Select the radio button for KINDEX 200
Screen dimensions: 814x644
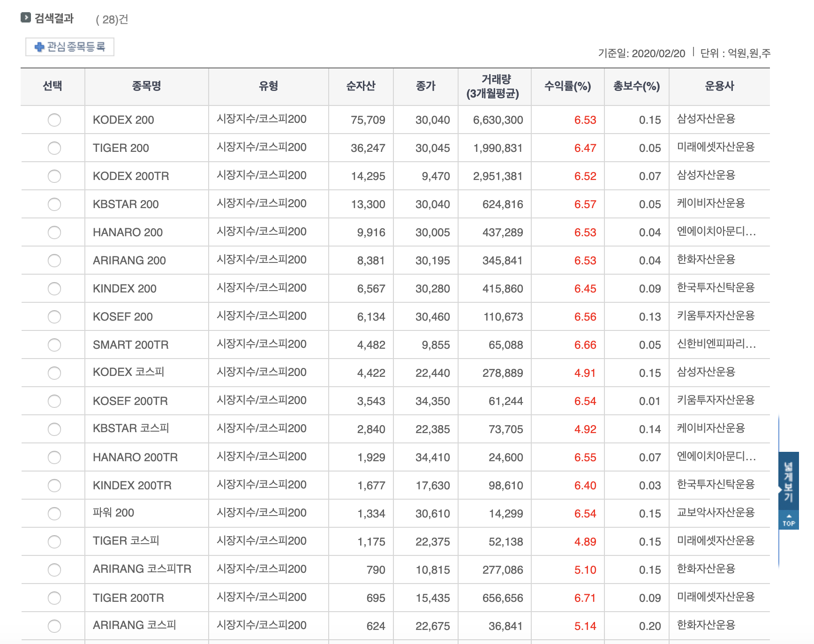(54, 289)
